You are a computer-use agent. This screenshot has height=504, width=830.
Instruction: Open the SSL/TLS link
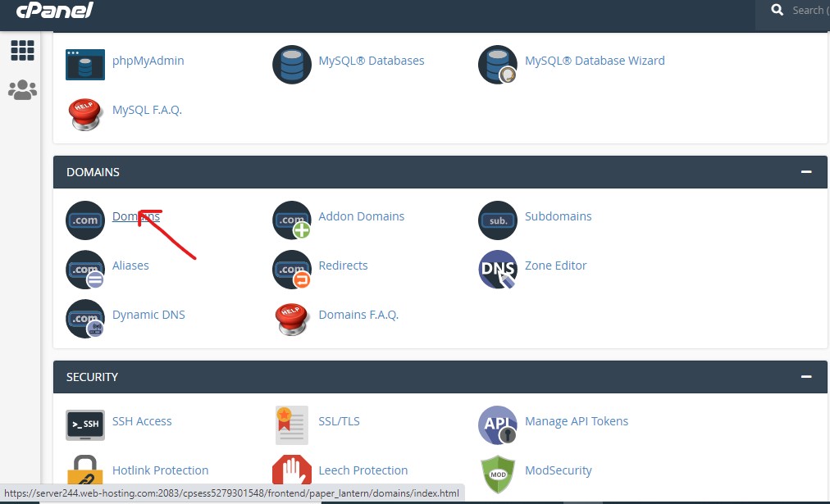pos(339,421)
